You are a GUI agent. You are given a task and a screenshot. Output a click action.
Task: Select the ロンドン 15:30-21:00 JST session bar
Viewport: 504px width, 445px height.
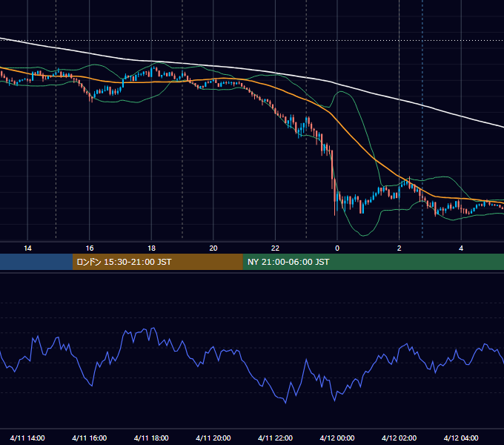[x=157, y=262]
